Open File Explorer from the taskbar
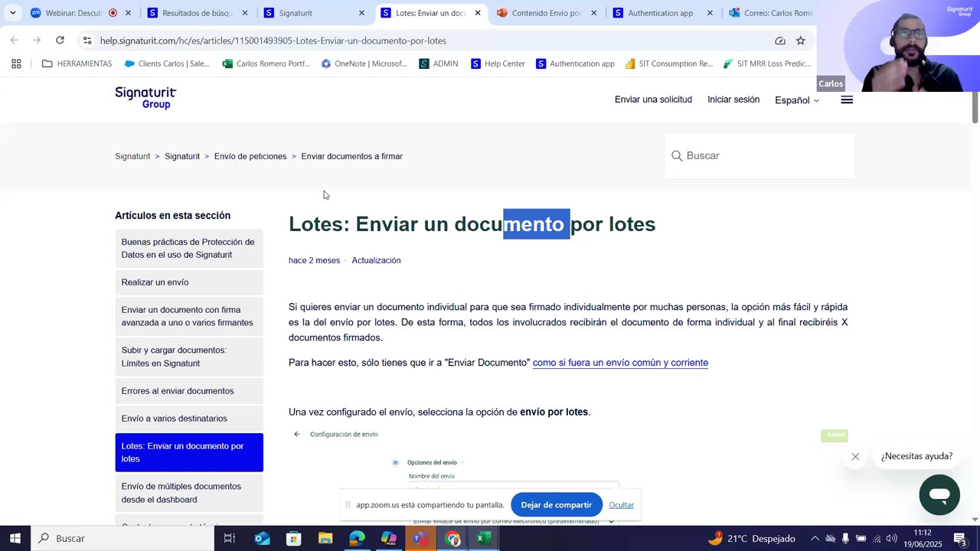980x551 pixels. 325,538
